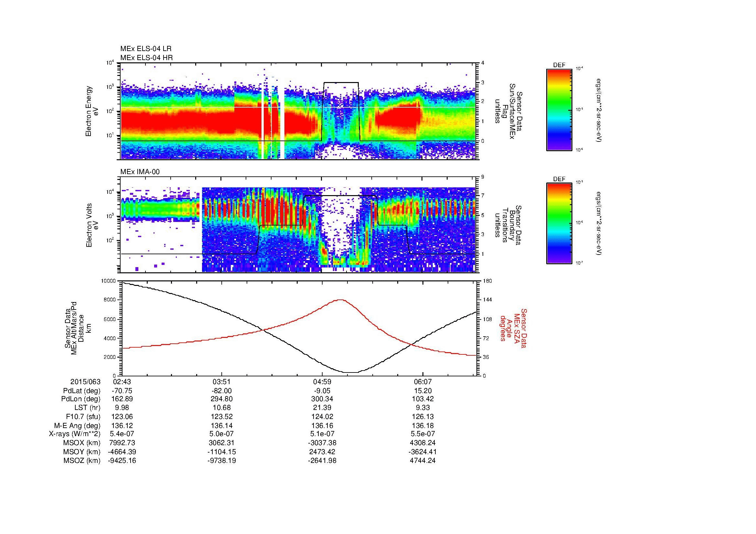
Task: Click the M-E Ang value 136.14
Action: [222, 426]
